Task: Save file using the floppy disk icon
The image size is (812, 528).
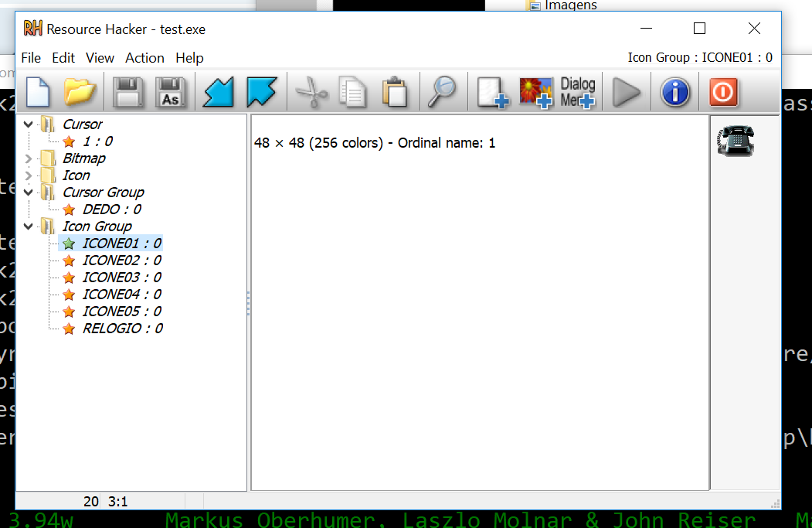Action: tap(128, 92)
